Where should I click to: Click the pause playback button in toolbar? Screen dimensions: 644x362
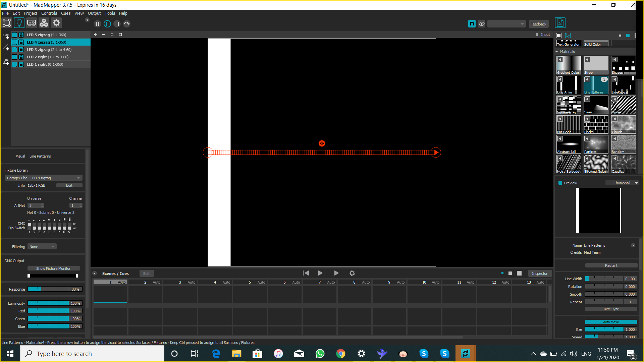pos(97,24)
